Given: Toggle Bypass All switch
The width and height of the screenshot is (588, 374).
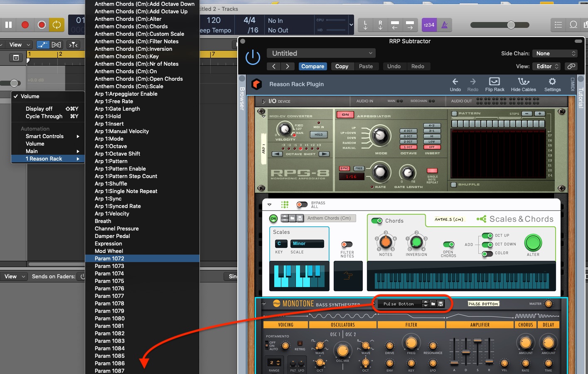Looking at the screenshot, I should (302, 204).
